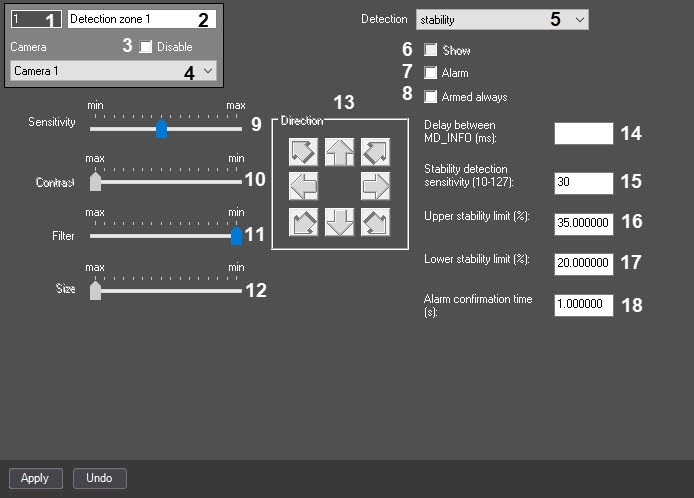
Task: Tick the Armed always checkbox
Action: tap(430, 97)
